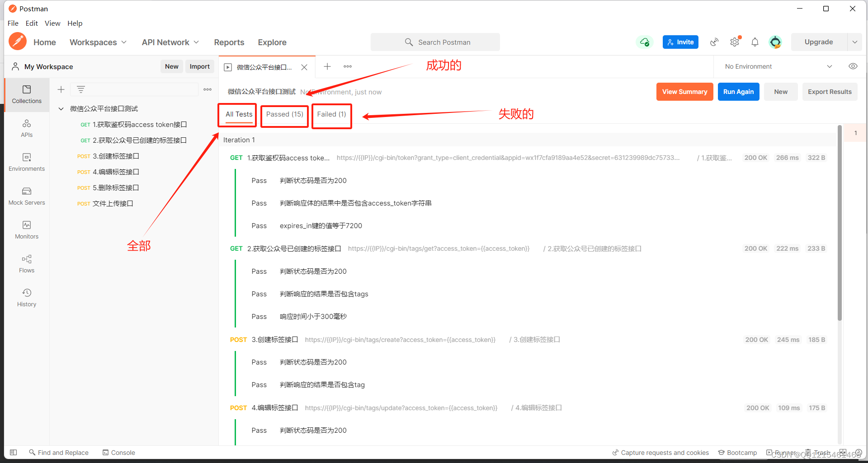Open request 4.编辑标签接口 in sidebar
This screenshot has width=868, height=463.
tap(134, 172)
